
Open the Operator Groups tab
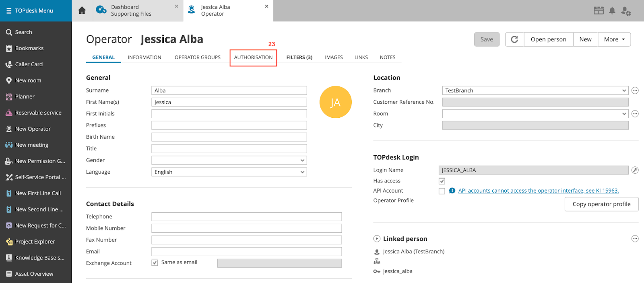pyautogui.click(x=197, y=57)
